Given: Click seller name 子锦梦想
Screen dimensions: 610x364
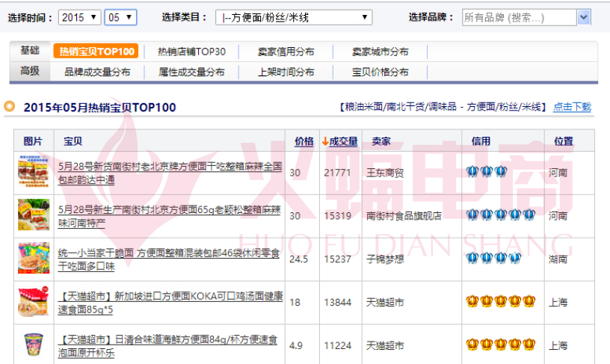Looking at the screenshot, I should (385, 259).
